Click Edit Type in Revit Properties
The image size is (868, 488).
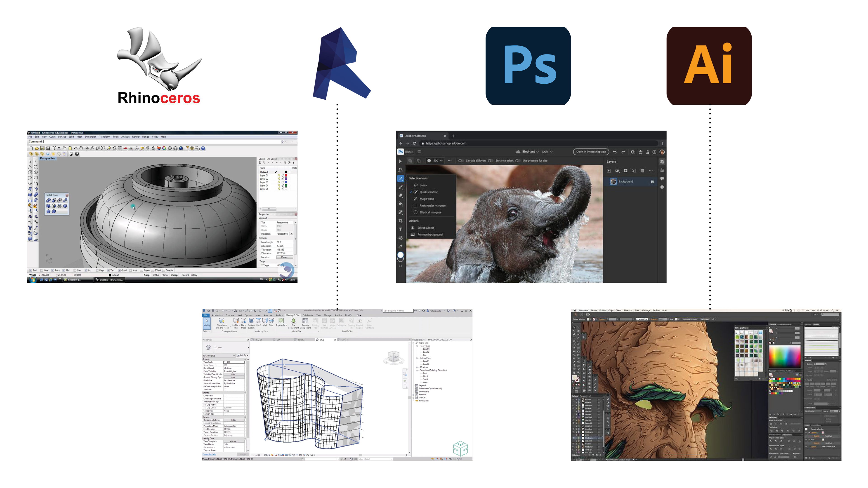pos(243,356)
